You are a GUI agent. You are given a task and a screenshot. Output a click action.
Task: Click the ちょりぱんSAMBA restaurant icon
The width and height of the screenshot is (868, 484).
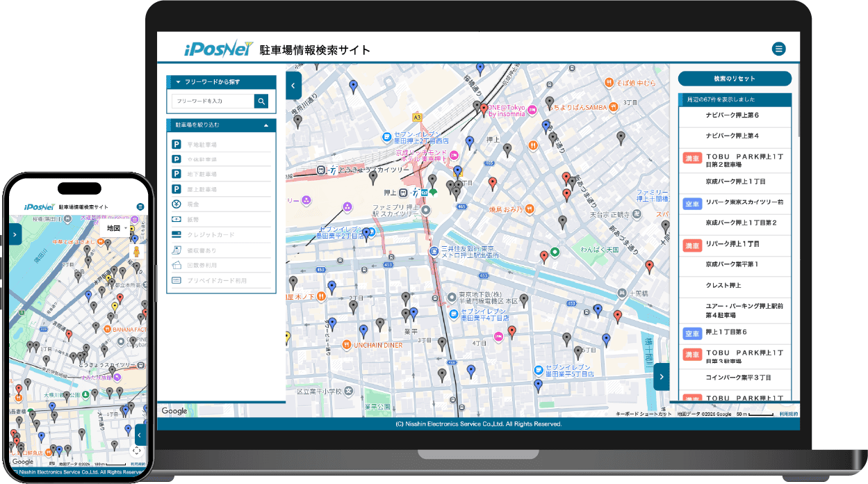614,107
